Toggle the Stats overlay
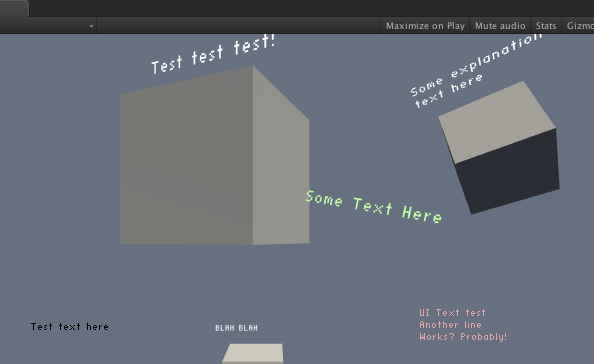 pos(546,26)
